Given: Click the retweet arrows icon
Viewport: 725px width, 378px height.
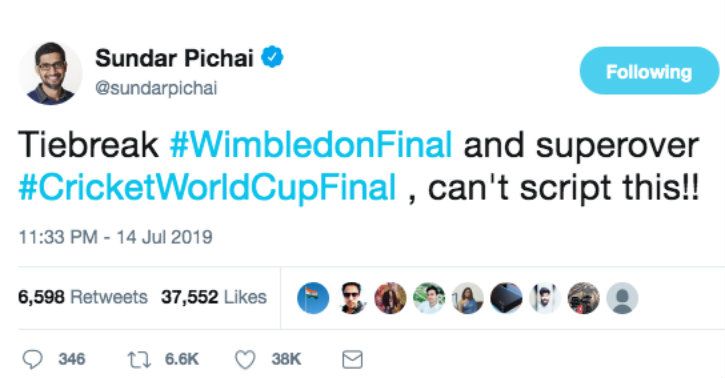Looking at the screenshot, I should click(x=139, y=360).
